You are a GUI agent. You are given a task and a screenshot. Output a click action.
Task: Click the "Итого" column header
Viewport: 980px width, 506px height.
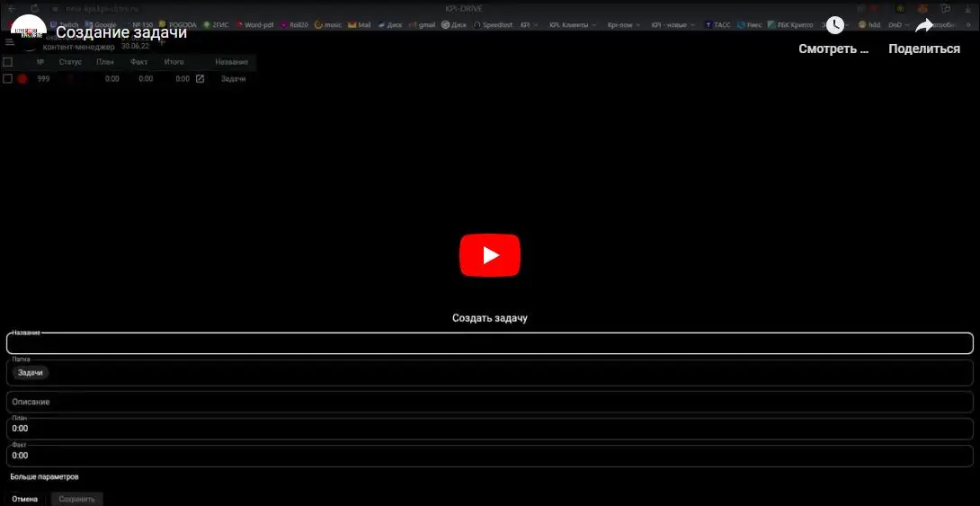click(x=174, y=62)
